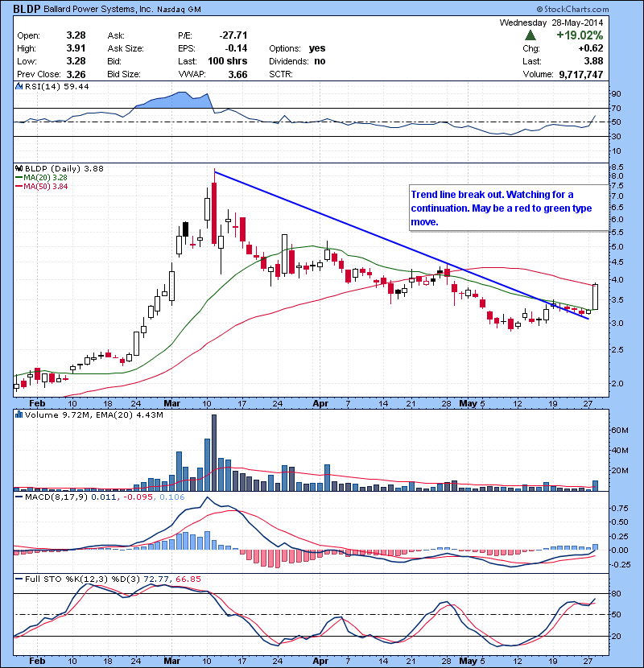
Task: Click the Nasdaq GM exchange label
Action: (179, 10)
